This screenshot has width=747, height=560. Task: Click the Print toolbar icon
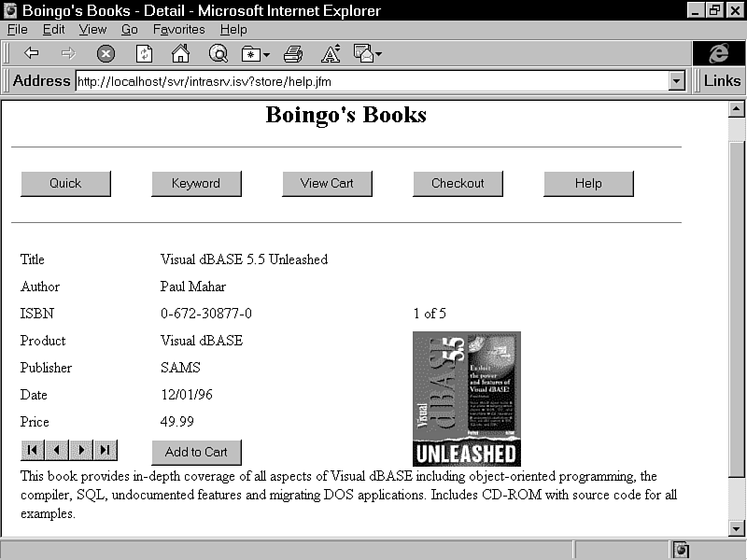pos(293,53)
